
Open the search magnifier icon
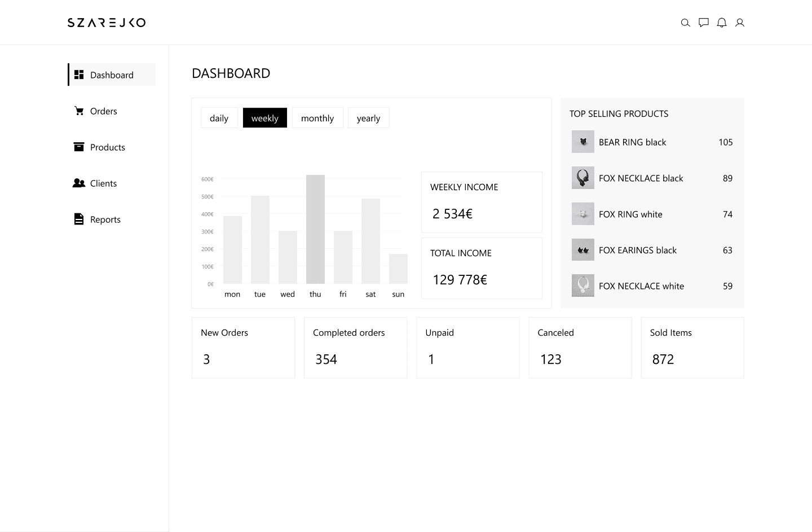point(685,23)
